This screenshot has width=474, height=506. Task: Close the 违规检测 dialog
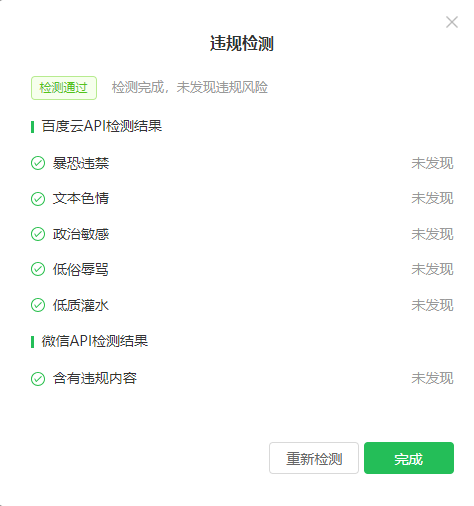point(452,22)
